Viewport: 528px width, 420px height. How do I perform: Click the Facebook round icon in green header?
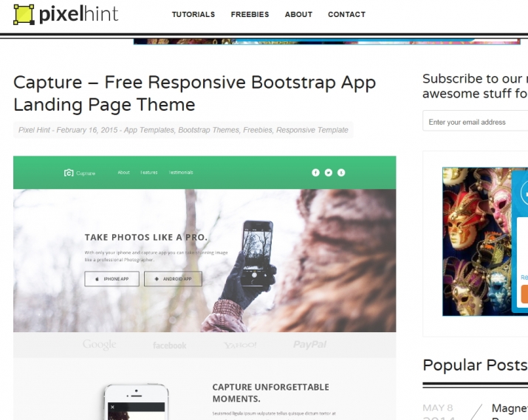click(315, 173)
